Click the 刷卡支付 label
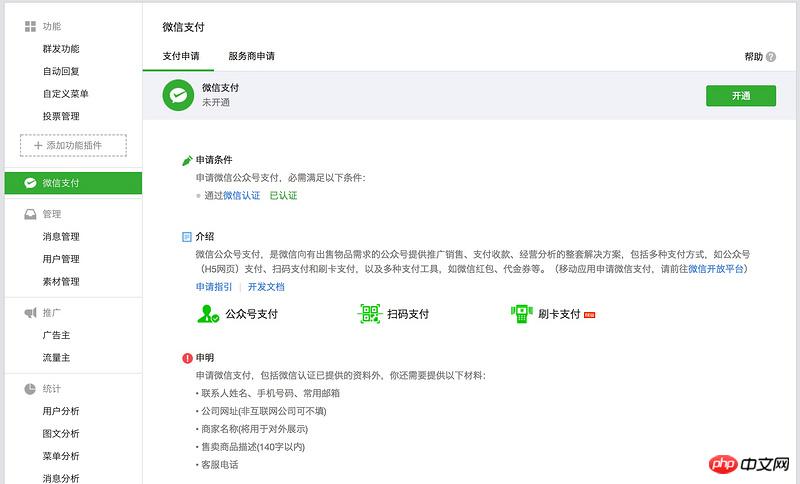 [x=559, y=314]
